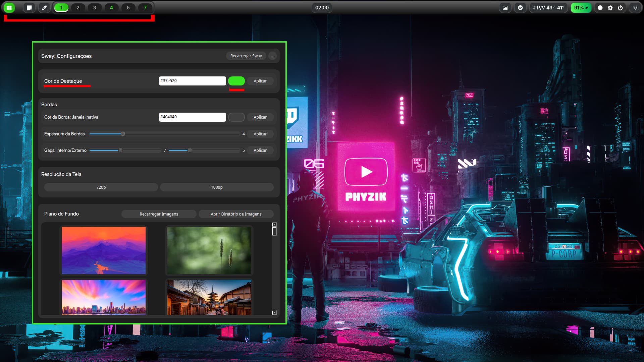This screenshot has width=644, height=362.
Task: Switch to workspace 2
Action: [x=78, y=7]
